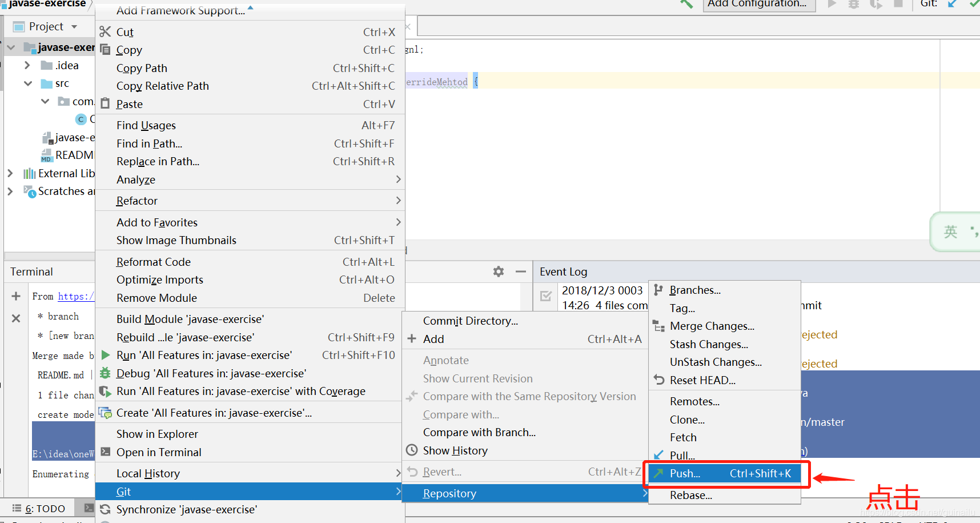Collapse the com package arrow
Viewport: 980px width, 523px height.
tap(46, 101)
